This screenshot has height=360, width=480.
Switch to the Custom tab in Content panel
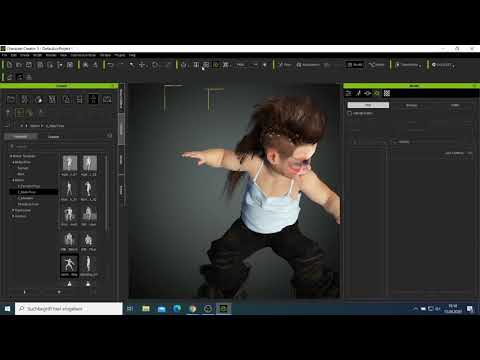pos(54,137)
